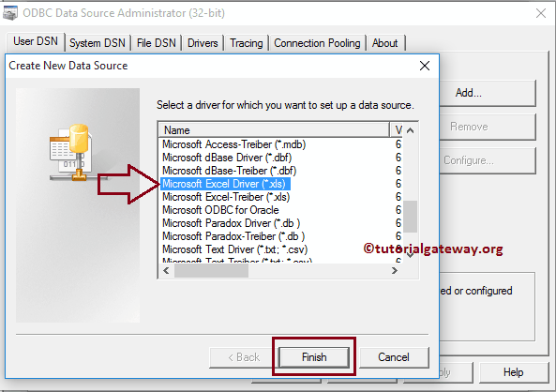Image resolution: width=556 pixels, height=392 pixels.
Task: Click the driver list scroll up arrow
Action: (x=411, y=130)
